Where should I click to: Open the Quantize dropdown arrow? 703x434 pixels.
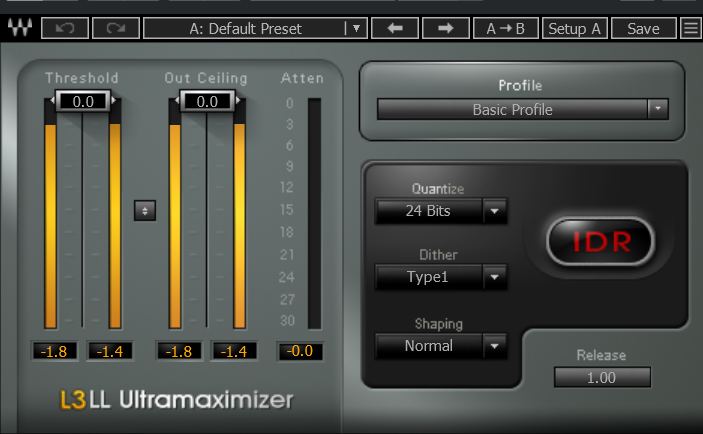(x=495, y=211)
